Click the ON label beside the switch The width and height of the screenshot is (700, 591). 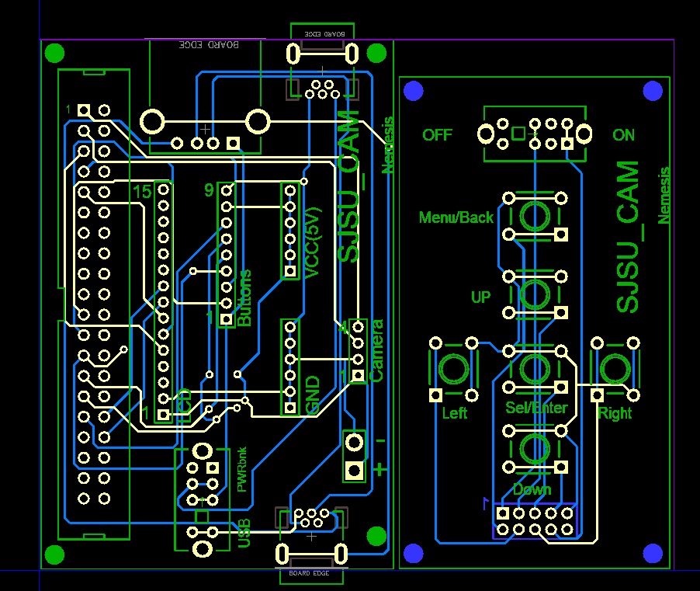coord(624,135)
